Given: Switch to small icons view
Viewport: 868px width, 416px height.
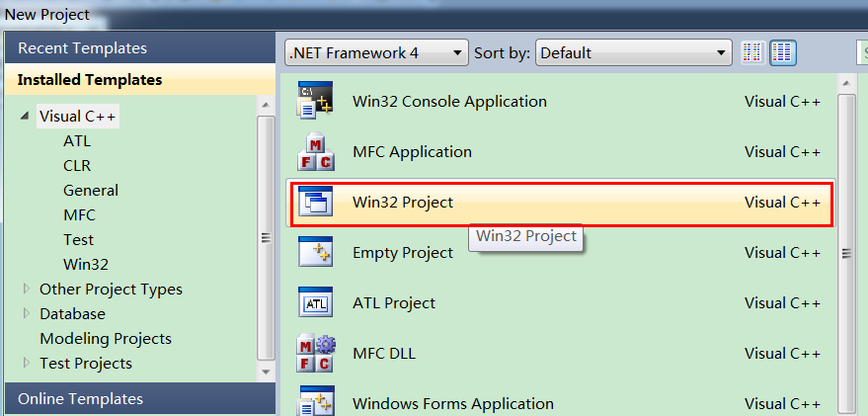Looking at the screenshot, I should point(752,53).
